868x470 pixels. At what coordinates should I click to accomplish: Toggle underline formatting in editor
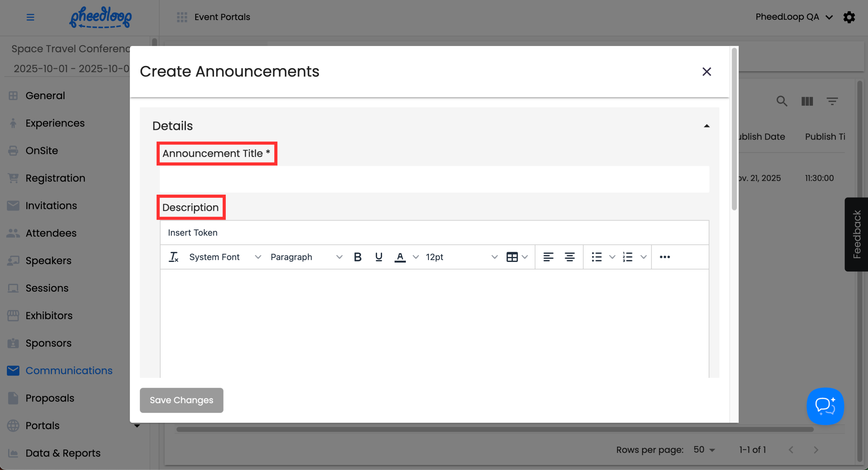(x=379, y=257)
